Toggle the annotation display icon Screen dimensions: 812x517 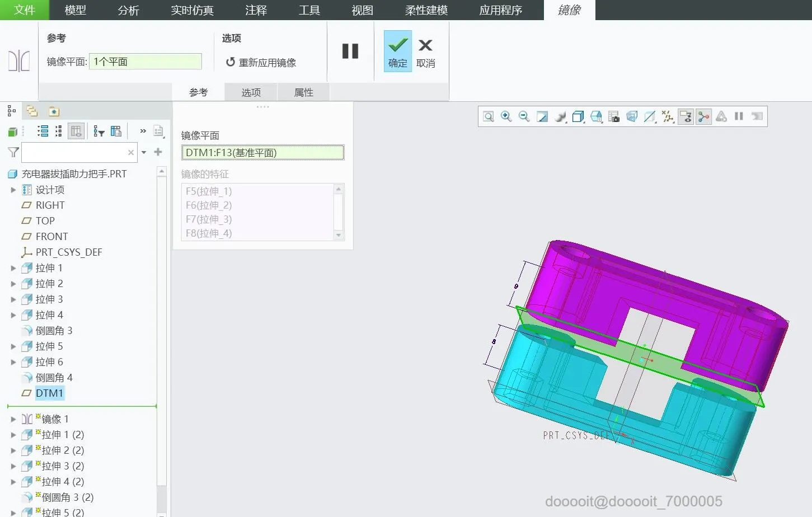click(x=686, y=116)
